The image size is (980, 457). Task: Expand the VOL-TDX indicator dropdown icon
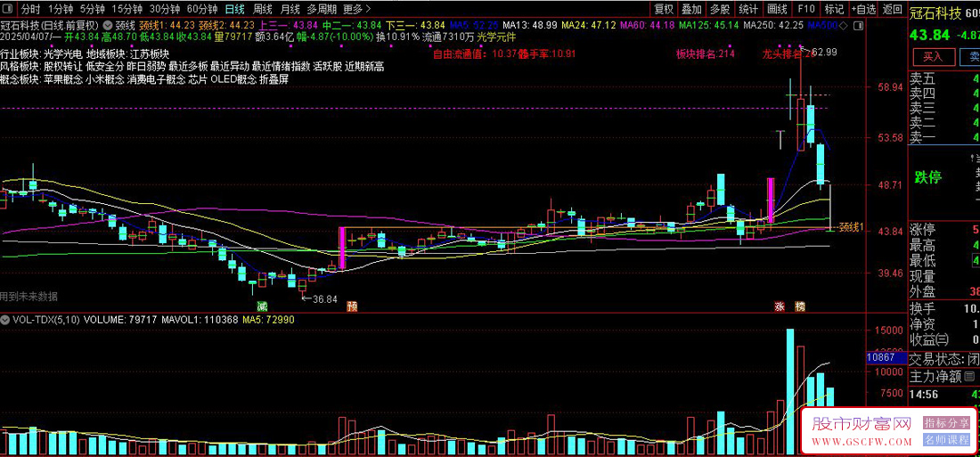pos(5,320)
